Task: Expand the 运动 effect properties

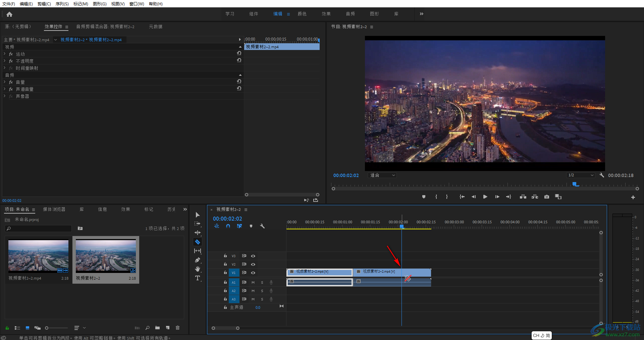Action: click(4, 54)
